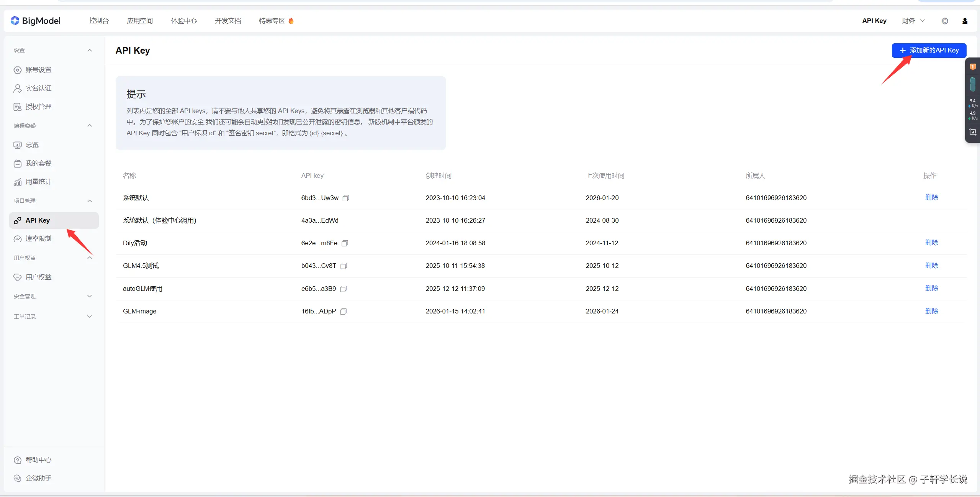Copy the GLM4.5测试 API key
The height and width of the screenshot is (497, 980).
coord(344,266)
